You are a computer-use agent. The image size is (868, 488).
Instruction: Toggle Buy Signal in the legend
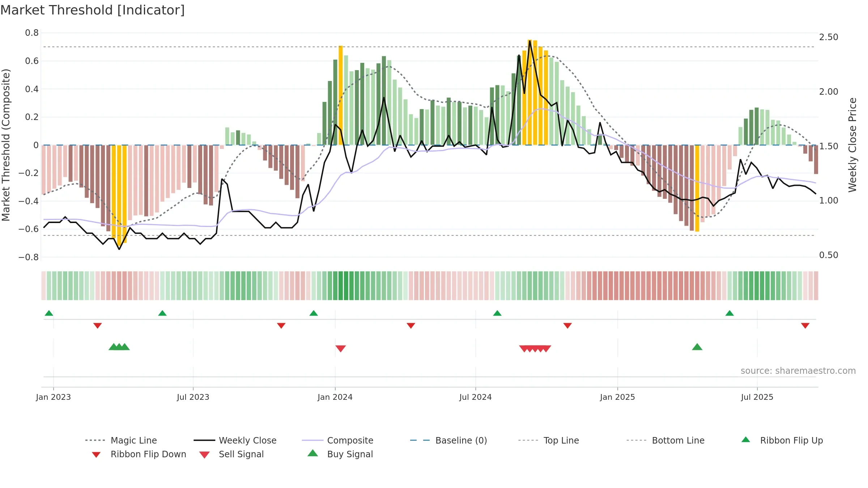tap(340, 454)
